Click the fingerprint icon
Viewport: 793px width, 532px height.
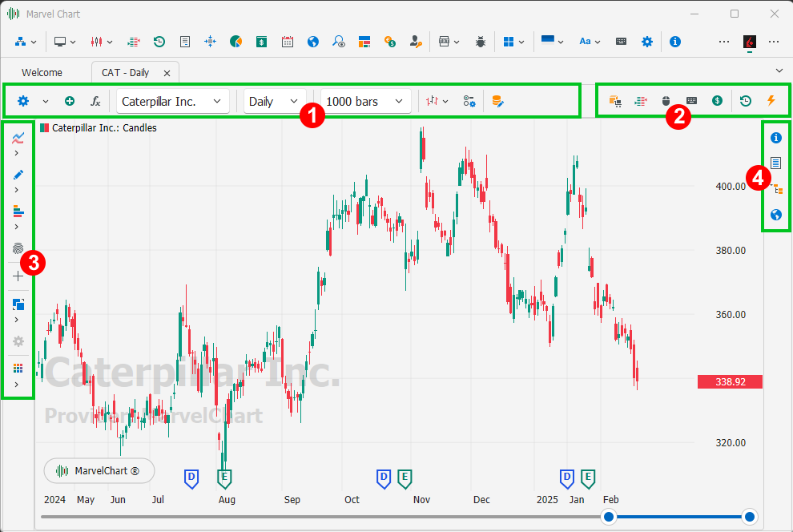18,248
